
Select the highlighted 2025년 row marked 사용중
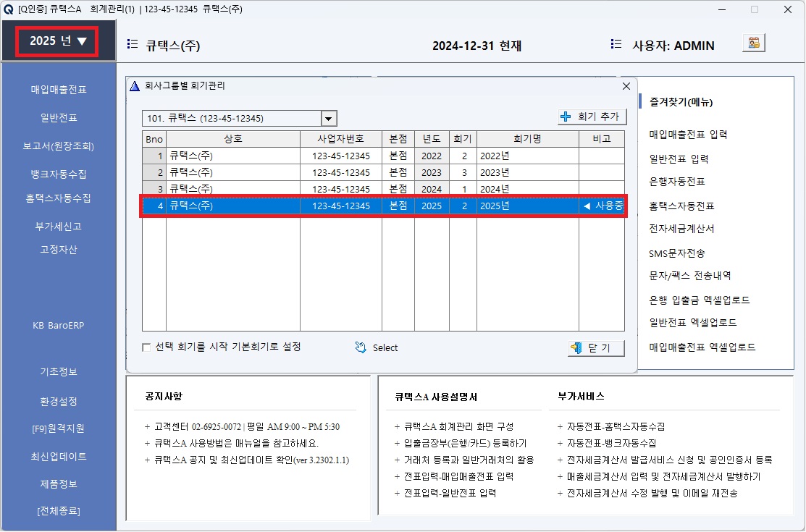[384, 206]
